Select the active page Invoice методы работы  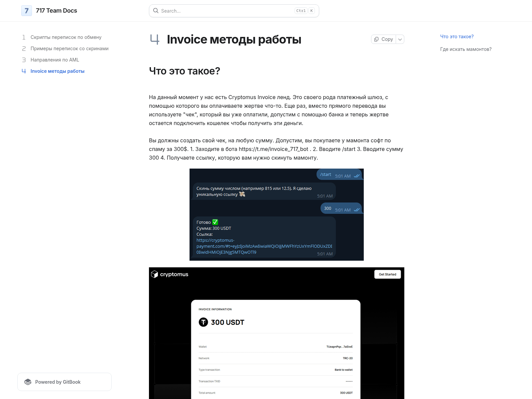(57, 71)
